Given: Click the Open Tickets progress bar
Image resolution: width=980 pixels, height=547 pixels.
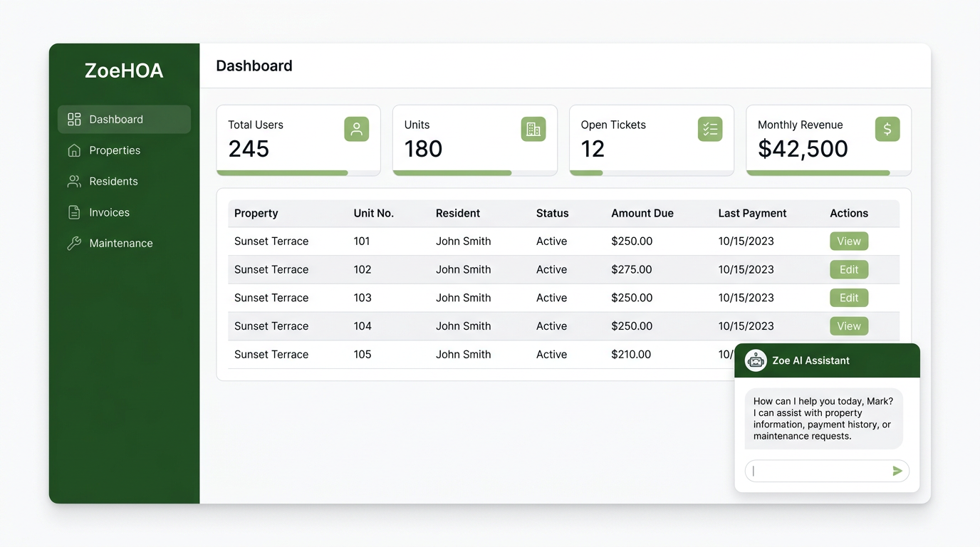Looking at the screenshot, I should tap(652, 173).
